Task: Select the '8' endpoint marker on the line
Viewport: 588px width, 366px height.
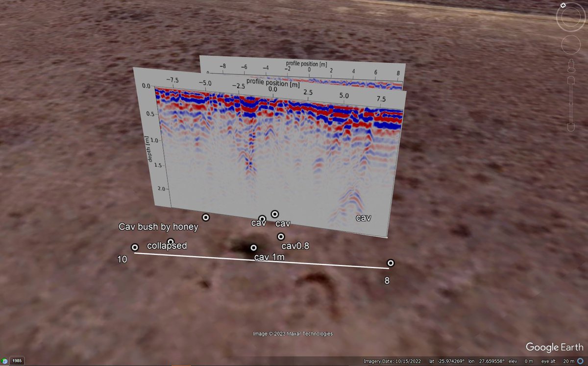Action: tap(391, 263)
